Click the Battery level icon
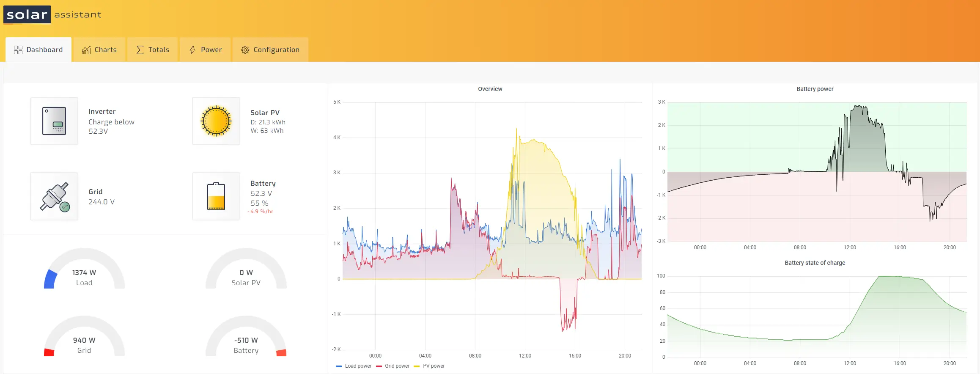Screen dimensions: 980x374 point(216,196)
